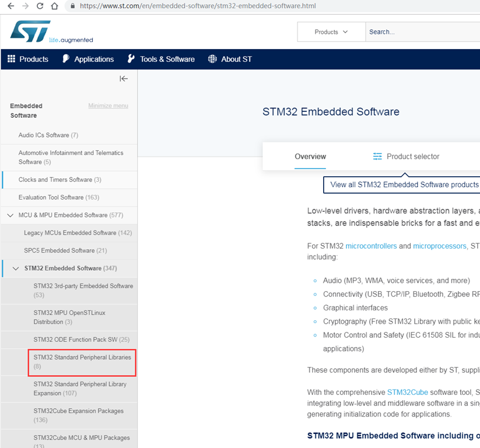
Task: Follow the microprocessors link
Action: click(440, 246)
